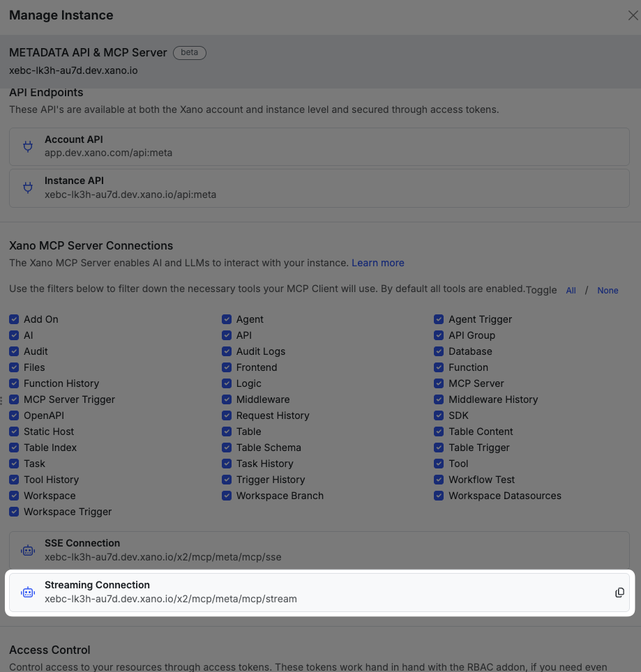This screenshot has height=672, width=641.
Task: Disable the Workflow Test filter
Action: pyautogui.click(x=439, y=480)
